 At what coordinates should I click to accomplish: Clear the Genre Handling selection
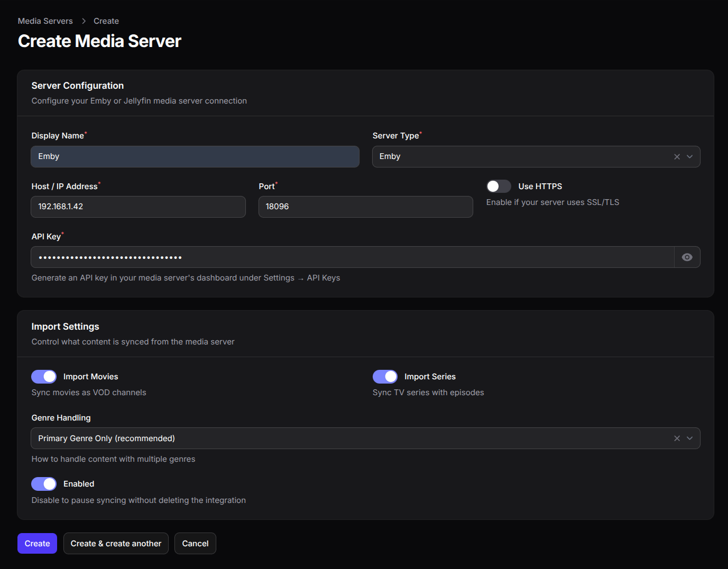(677, 438)
